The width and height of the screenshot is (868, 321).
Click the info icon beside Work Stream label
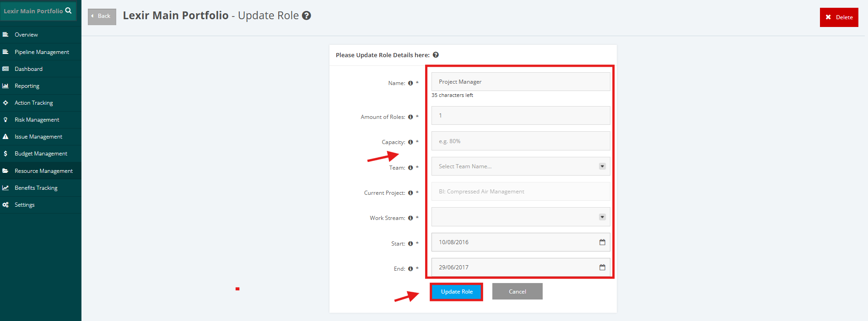tap(410, 218)
